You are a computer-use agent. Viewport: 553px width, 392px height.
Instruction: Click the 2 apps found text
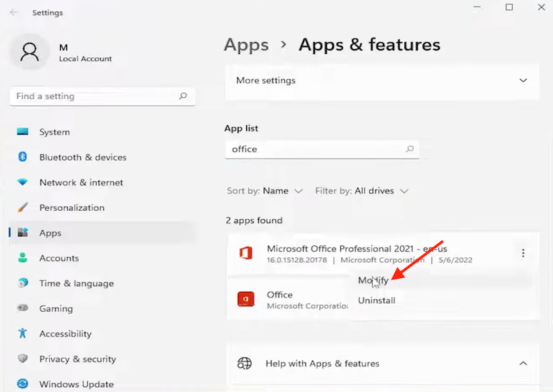pyautogui.click(x=254, y=220)
